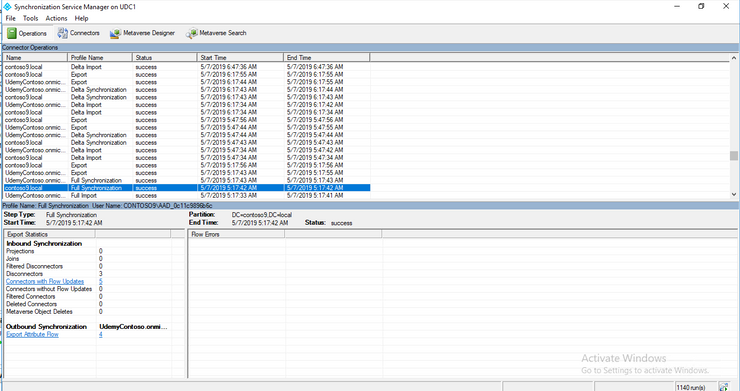Click the Joins statistic label
This screenshot has height=391, width=740.
pyautogui.click(x=12, y=259)
